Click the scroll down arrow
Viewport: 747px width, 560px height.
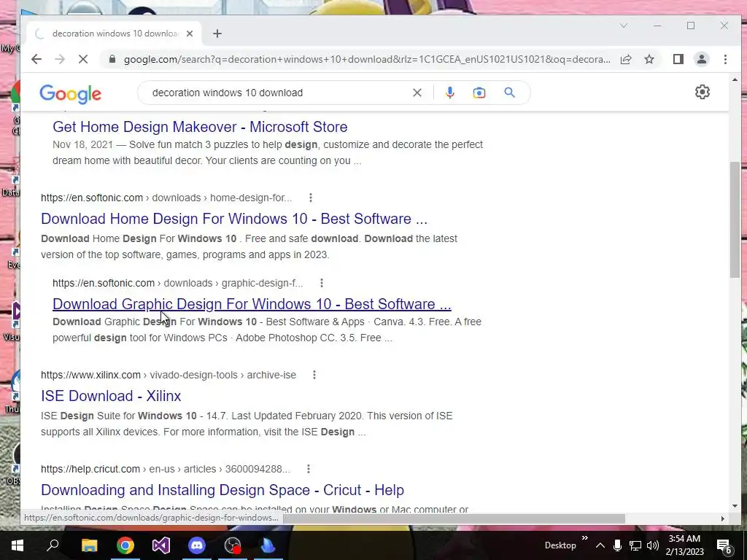coord(735,506)
